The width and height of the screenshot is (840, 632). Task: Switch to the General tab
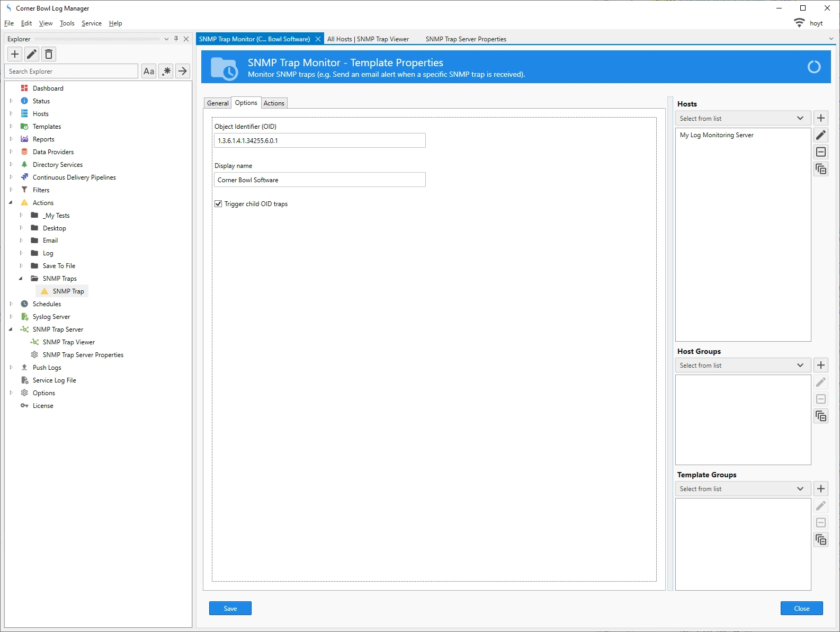coord(218,103)
